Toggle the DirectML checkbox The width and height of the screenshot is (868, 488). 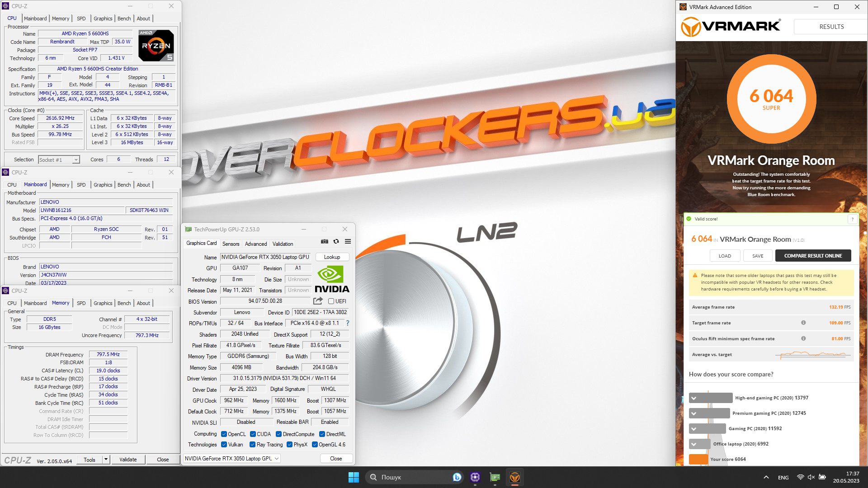coord(322,434)
